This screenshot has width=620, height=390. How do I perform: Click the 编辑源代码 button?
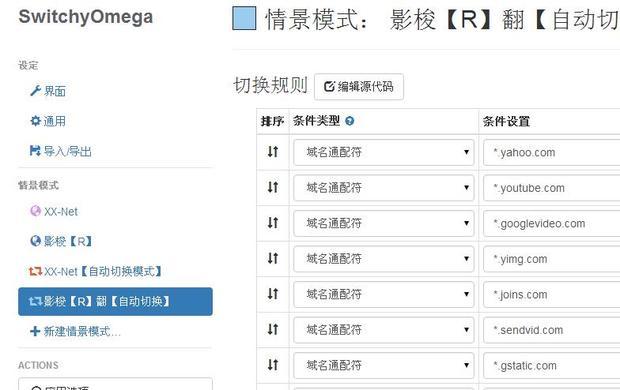click(359, 86)
